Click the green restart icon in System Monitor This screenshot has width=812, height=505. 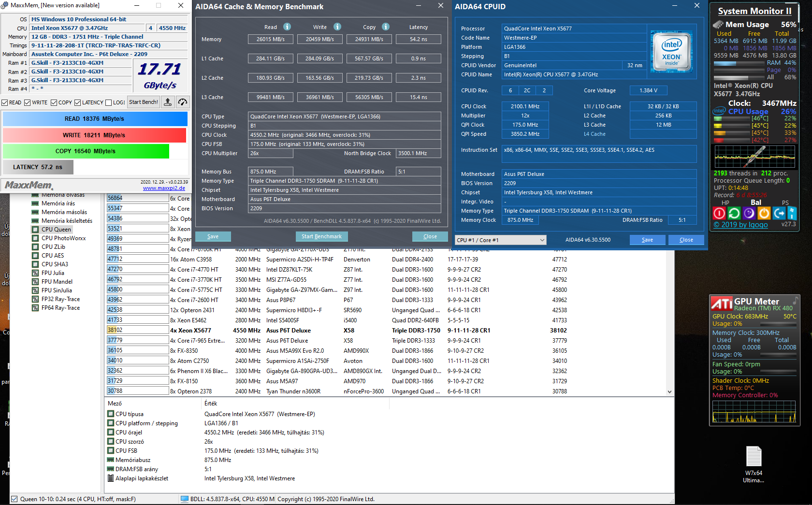coord(734,213)
